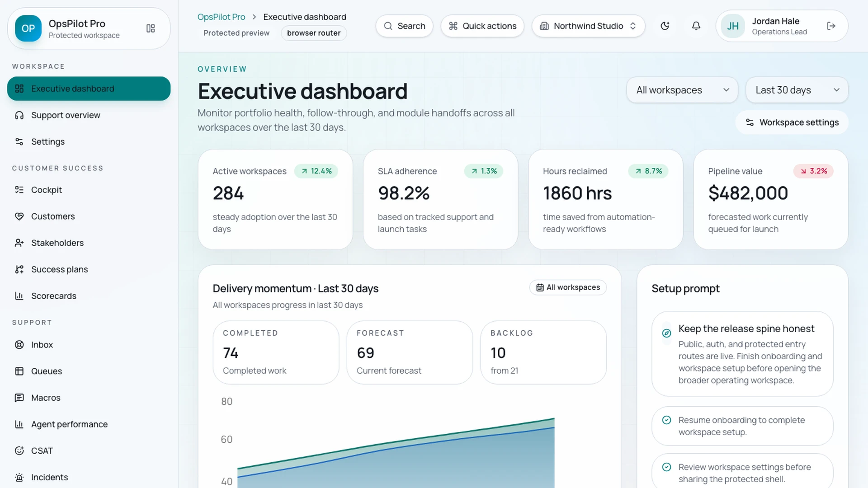Click the Inbox lifebuoy icon
Screen dimensions: 868x488
point(19,345)
